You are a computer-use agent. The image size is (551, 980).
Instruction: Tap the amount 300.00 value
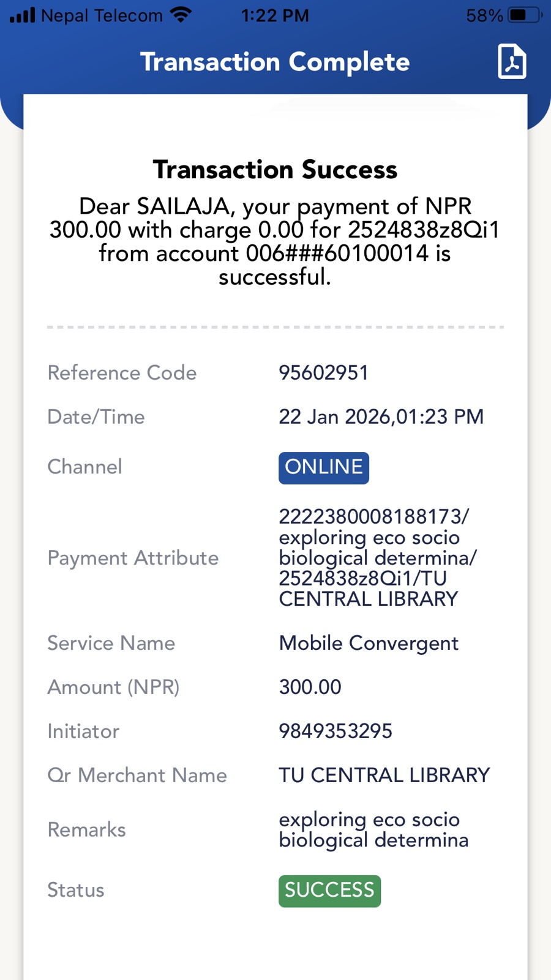(x=310, y=687)
